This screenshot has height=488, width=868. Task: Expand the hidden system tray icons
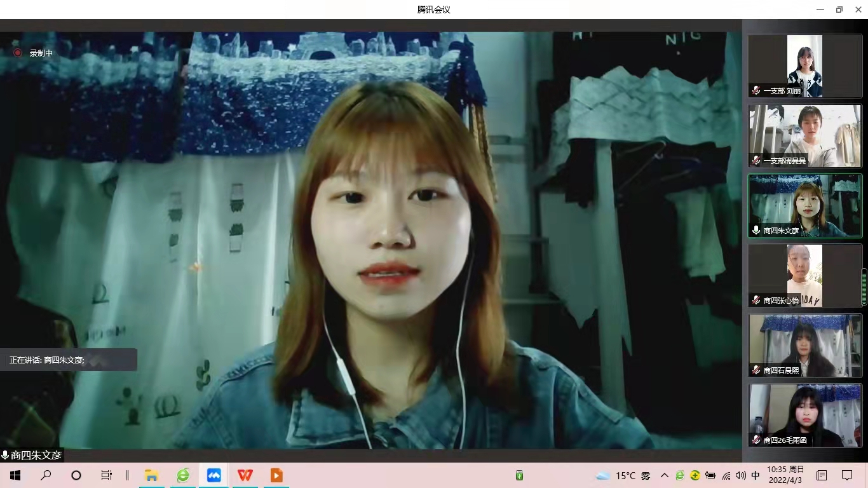665,475
